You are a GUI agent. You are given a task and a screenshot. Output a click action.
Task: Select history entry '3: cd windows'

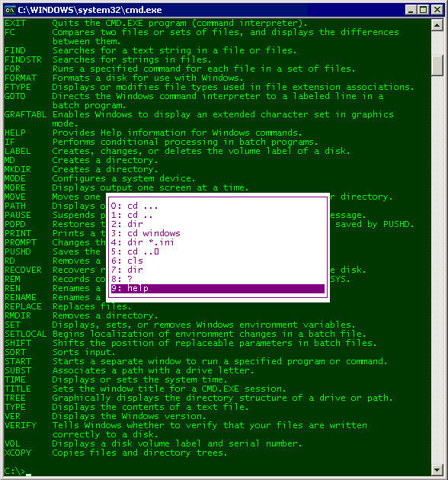click(x=218, y=234)
